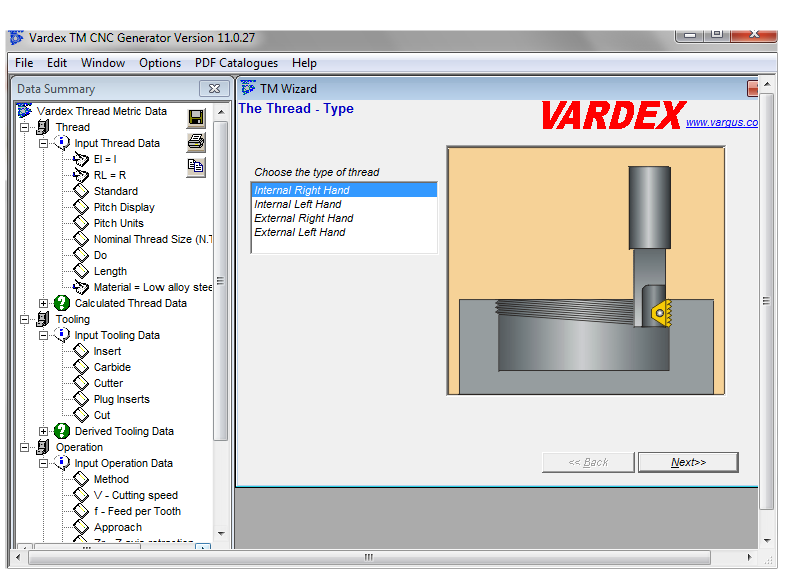Click the copy documents icon in Data Summary
Screen dimensions: 785x576
click(x=196, y=166)
